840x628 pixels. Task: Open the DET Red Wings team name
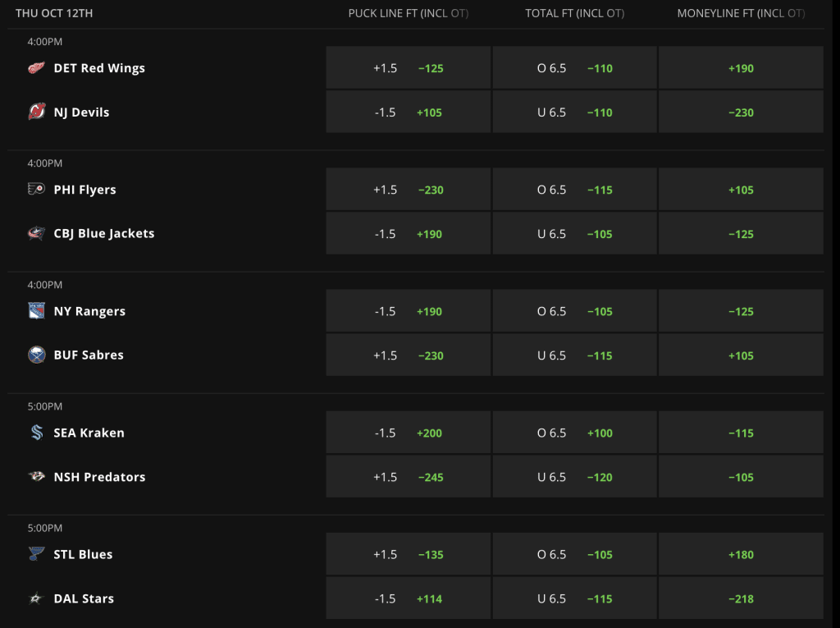tap(99, 68)
